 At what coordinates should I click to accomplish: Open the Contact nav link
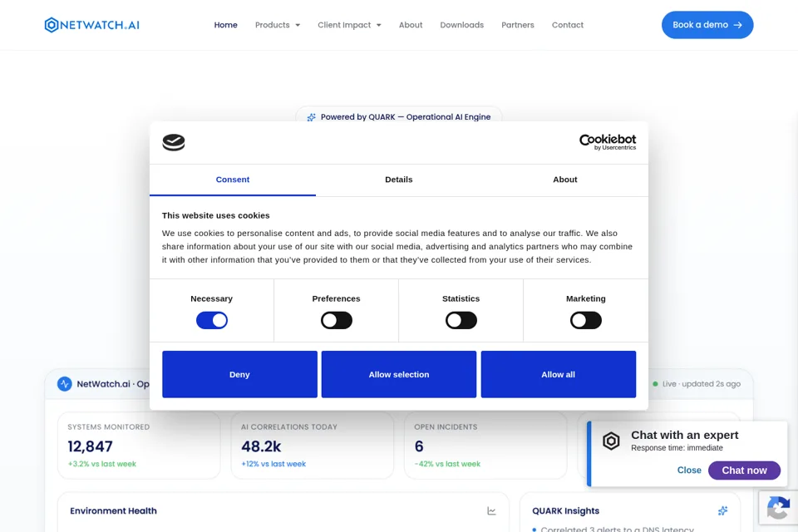[x=568, y=25]
